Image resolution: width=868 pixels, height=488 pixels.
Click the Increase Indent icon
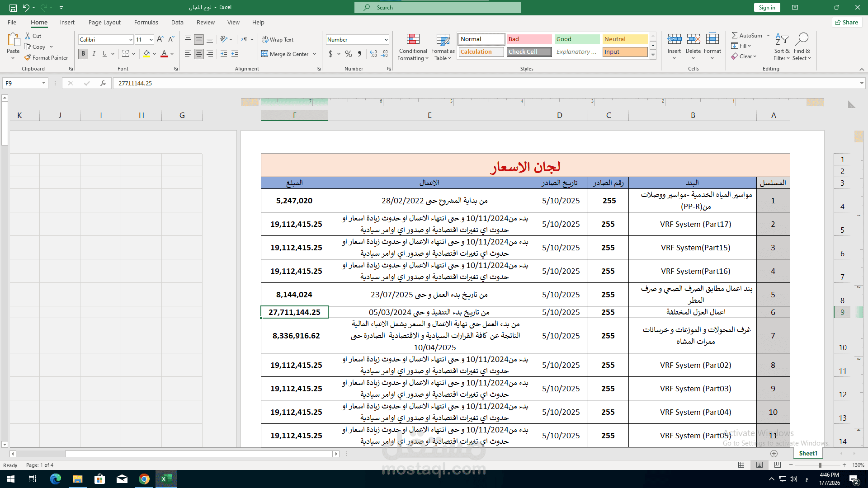[235, 54]
